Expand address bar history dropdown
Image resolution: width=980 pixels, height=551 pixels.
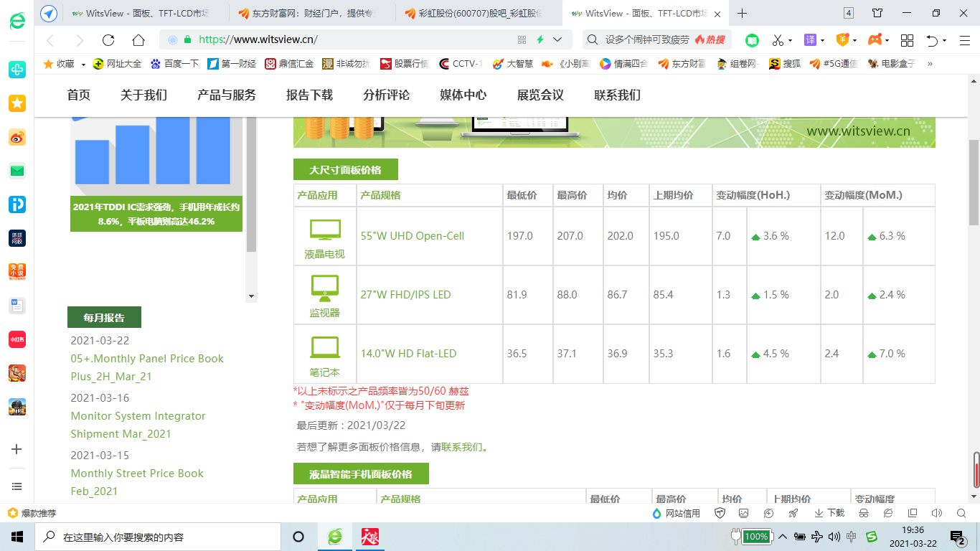tap(557, 40)
